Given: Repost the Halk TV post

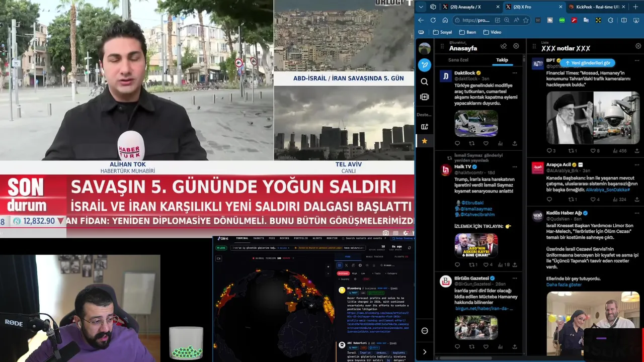Looking at the screenshot, I should (471, 264).
